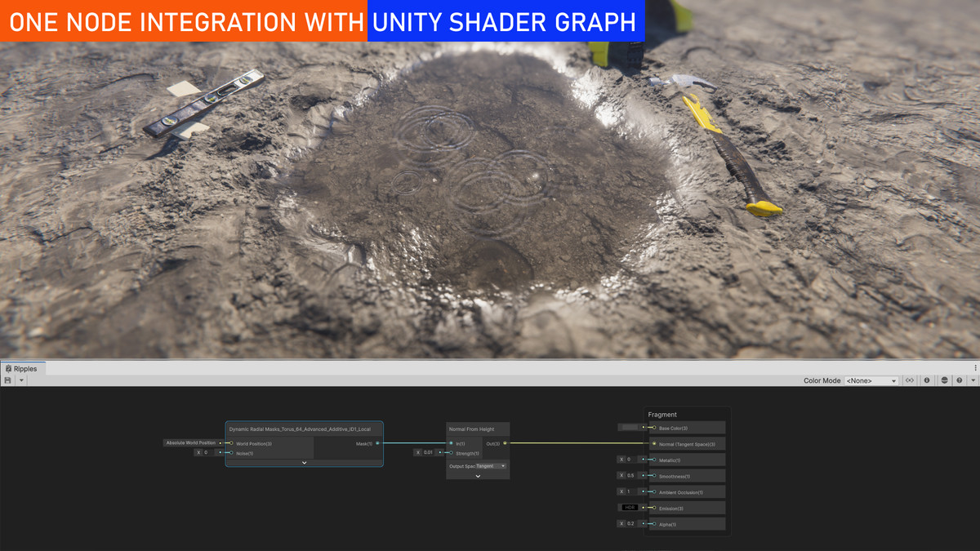Viewport: 980px width, 551px height.
Task: Save the Ripples shader graph
Action: [7, 380]
